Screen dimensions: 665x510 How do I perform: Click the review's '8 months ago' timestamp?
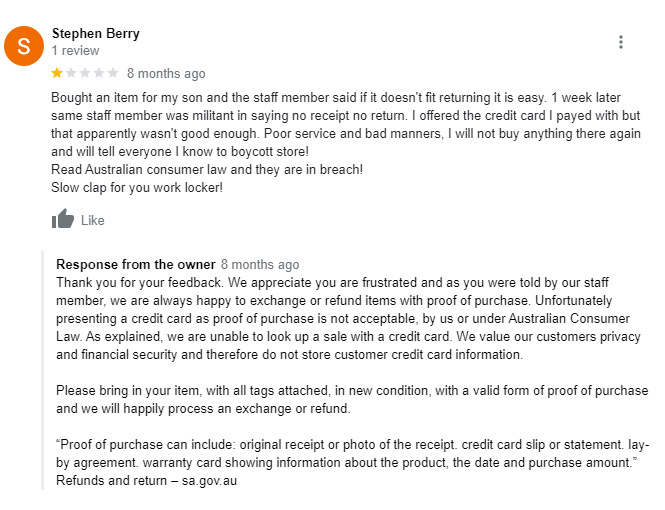coord(166,73)
